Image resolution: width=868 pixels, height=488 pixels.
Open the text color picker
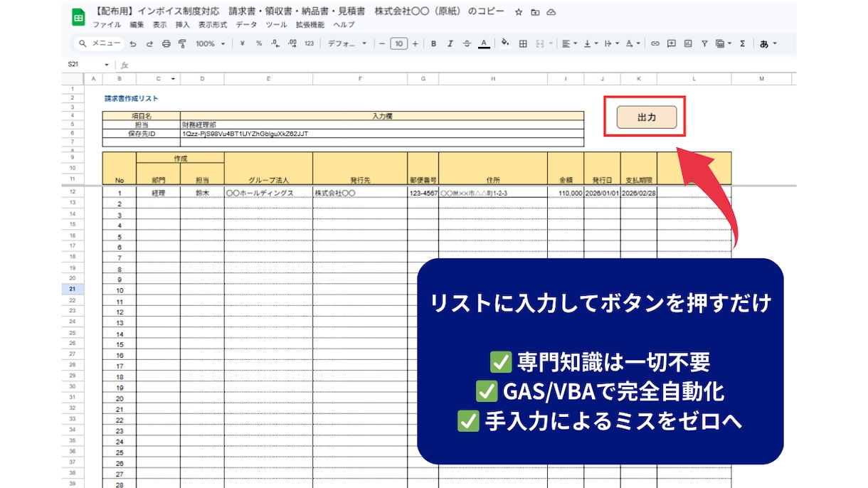(484, 43)
